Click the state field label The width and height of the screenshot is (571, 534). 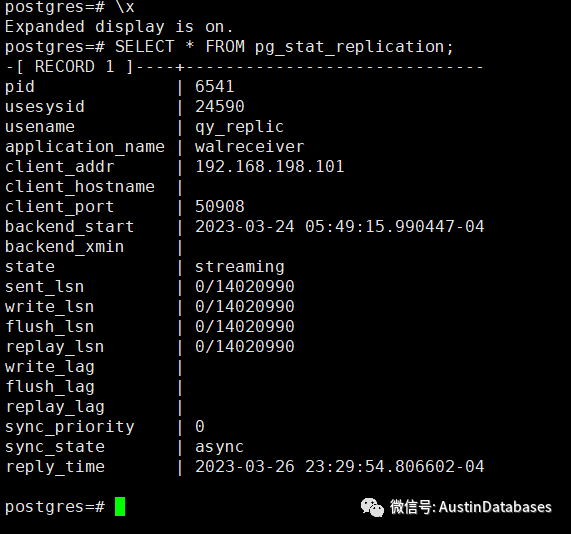pos(30,267)
